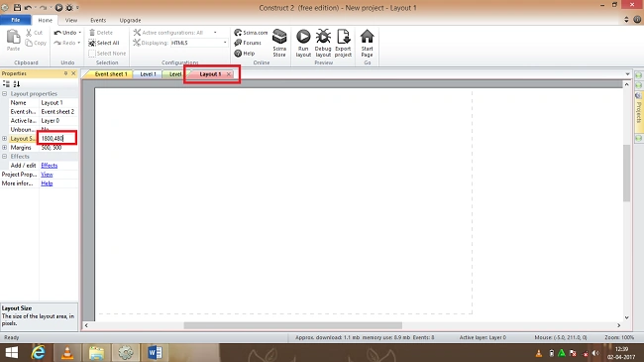Click the horizontal scrollbar thumb
The width and height of the screenshot is (644, 362).
point(293,325)
